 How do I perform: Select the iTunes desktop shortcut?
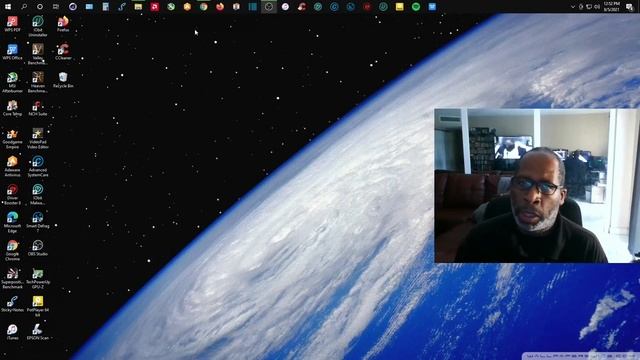(x=12, y=332)
